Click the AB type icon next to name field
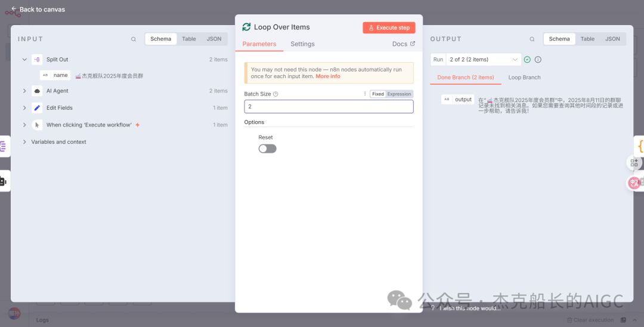 [x=45, y=76]
